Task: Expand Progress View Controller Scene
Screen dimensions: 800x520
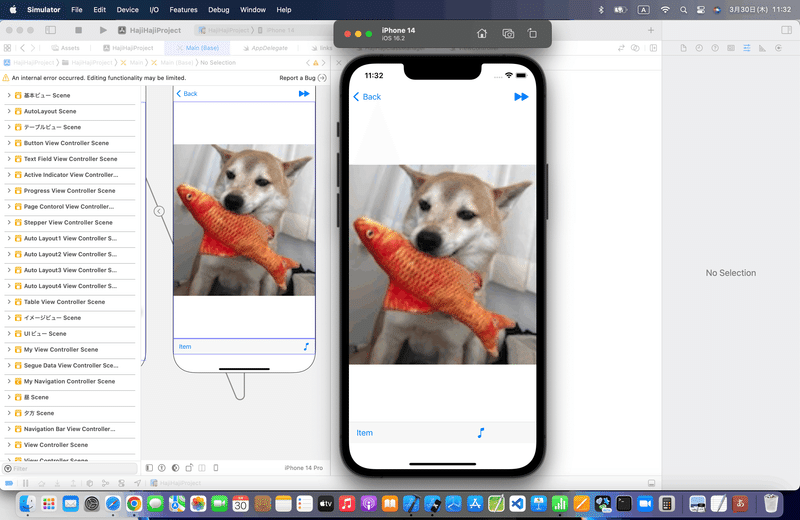Action: click(9, 190)
